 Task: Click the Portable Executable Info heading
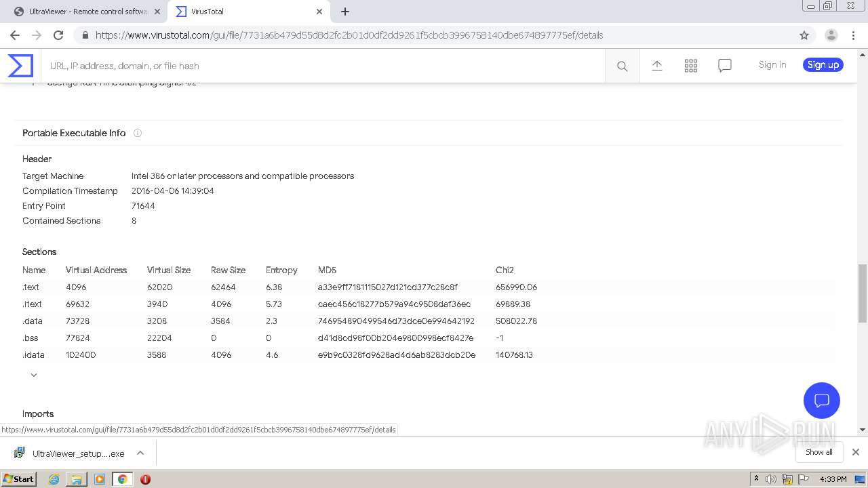tap(74, 133)
